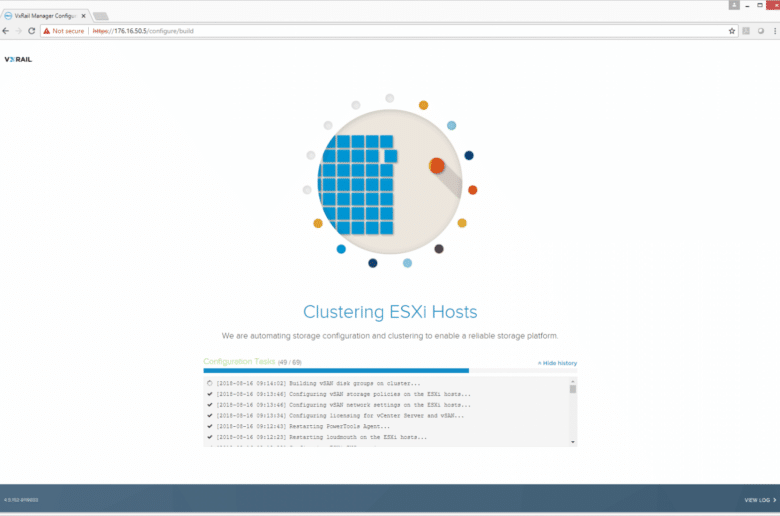Click the circular extension icon in the toolbar
The image size is (780, 516).
click(761, 31)
